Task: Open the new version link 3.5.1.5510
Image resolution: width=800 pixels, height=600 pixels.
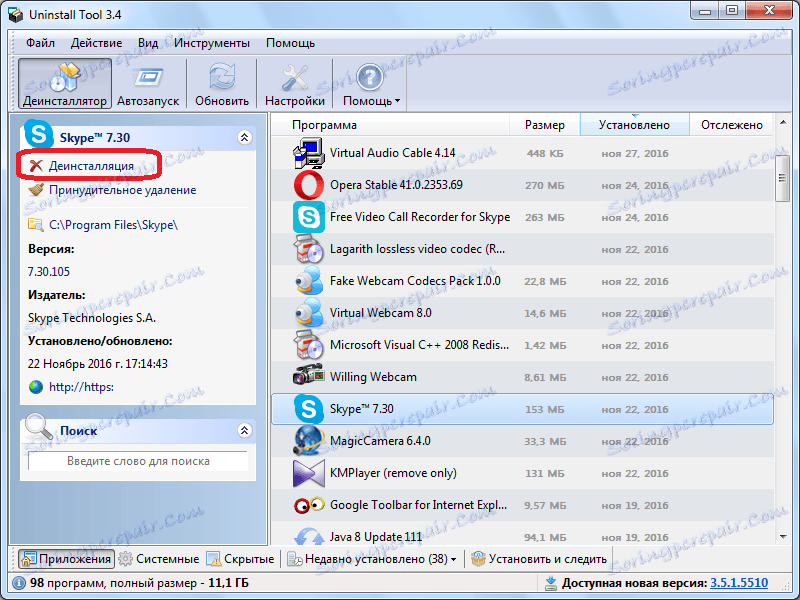Action: 739,583
